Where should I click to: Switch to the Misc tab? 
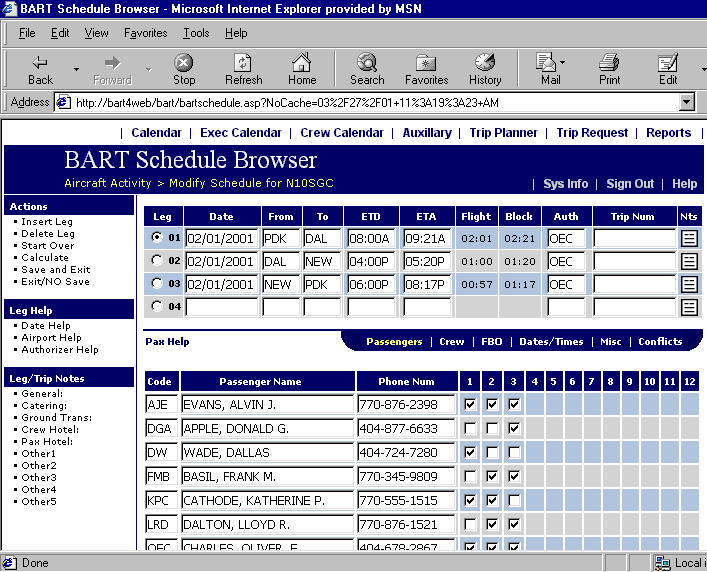(x=611, y=342)
